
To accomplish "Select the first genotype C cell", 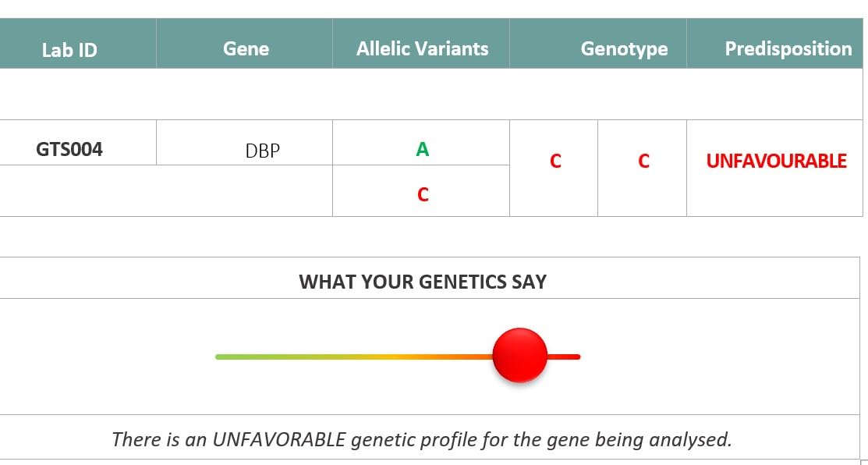I will [x=555, y=162].
